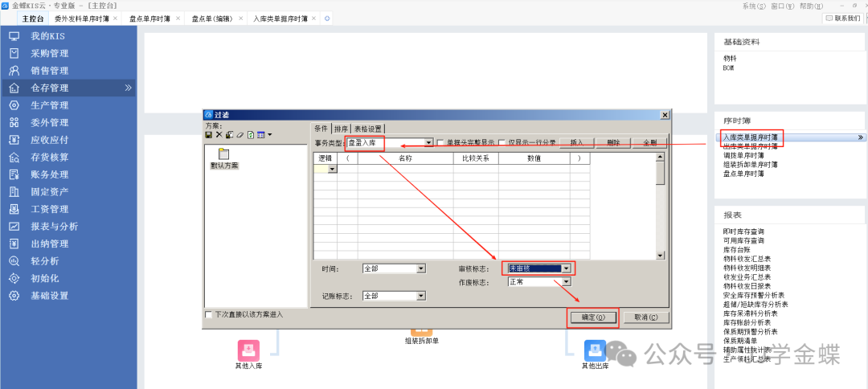Image resolution: width=868 pixels, height=389 pixels.
Task: Open the 事务类型 dropdown
Action: pyautogui.click(x=428, y=142)
